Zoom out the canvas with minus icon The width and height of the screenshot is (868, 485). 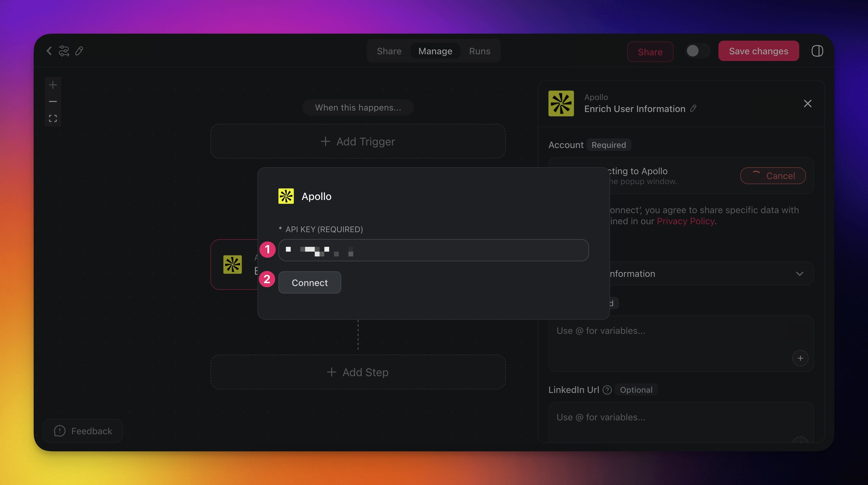click(x=53, y=101)
